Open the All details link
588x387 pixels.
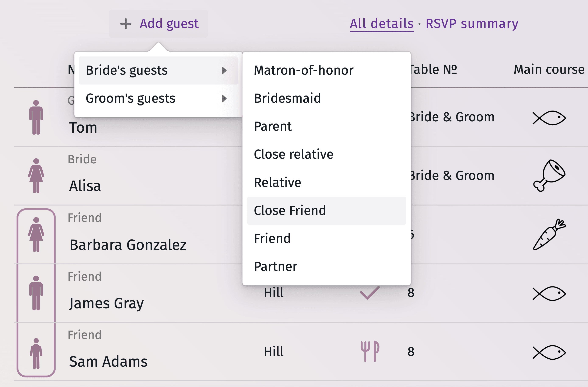coord(382,24)
